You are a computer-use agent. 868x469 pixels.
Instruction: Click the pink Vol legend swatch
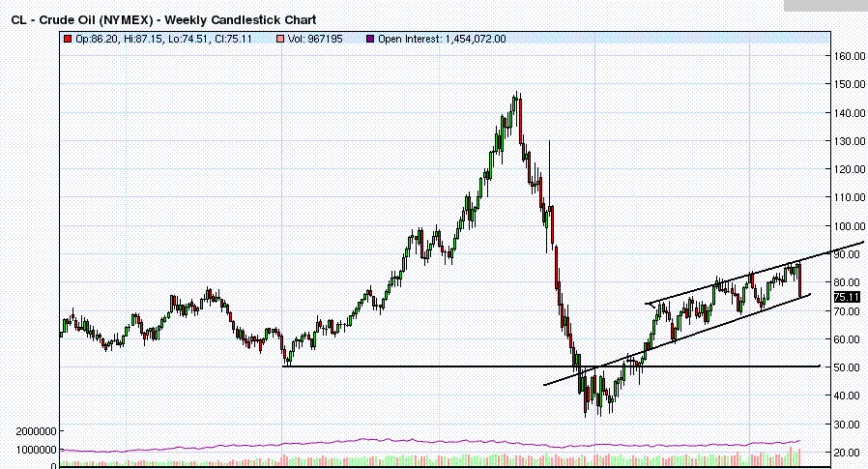click(280, 40)
